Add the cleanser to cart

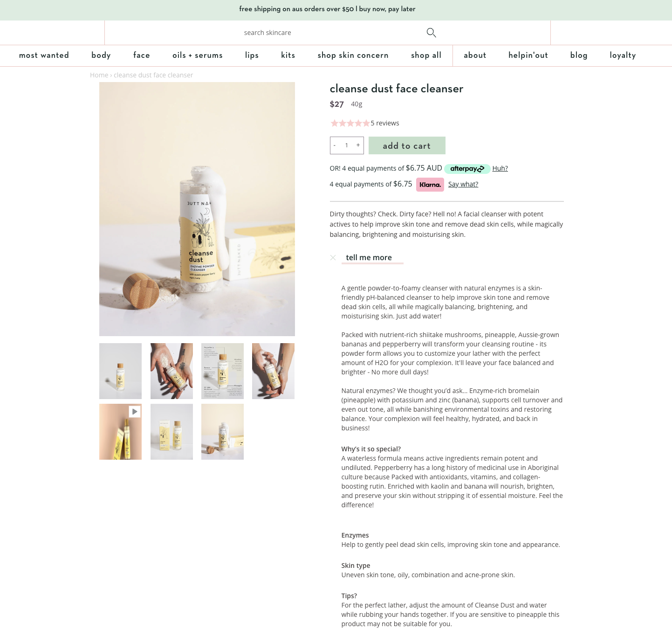(x=407, y=145)
